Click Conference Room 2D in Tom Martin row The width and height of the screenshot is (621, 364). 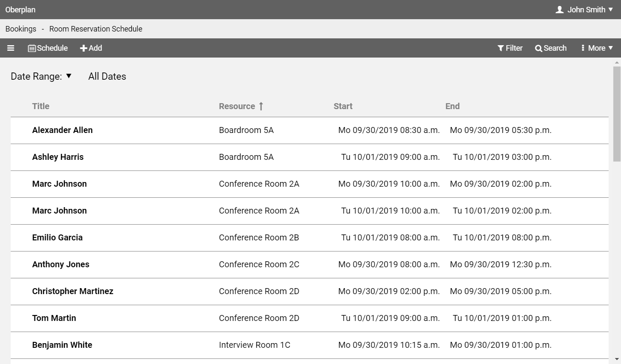259,318
